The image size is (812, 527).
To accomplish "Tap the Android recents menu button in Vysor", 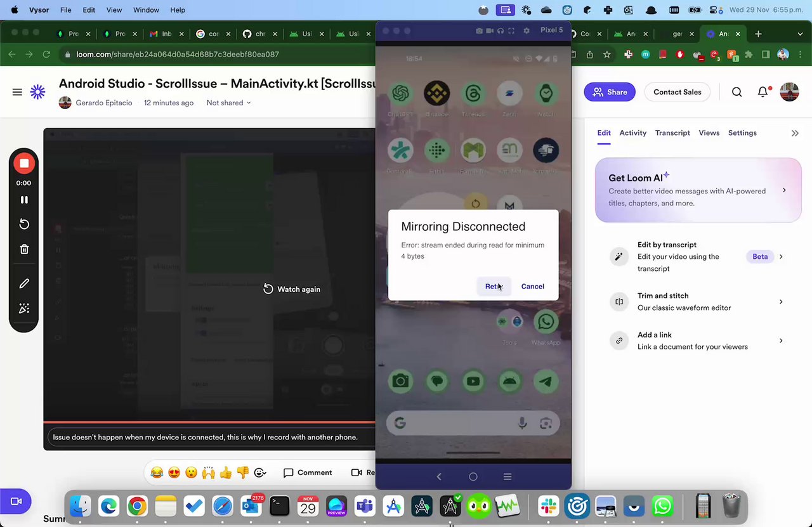I will 507,477.
